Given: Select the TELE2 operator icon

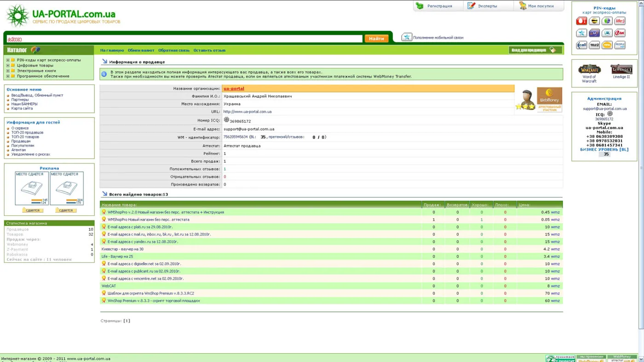Looking at the screenshot, I should [594, 45].
